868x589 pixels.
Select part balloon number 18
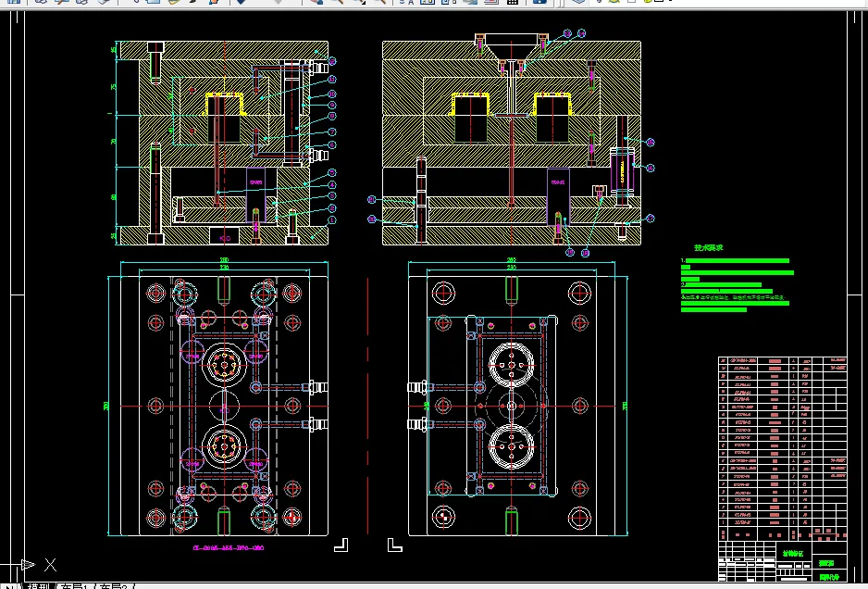pos(586,253)
